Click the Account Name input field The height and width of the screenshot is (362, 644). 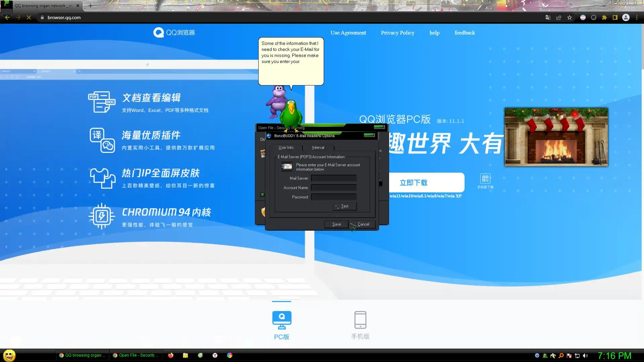coord(333,188)
